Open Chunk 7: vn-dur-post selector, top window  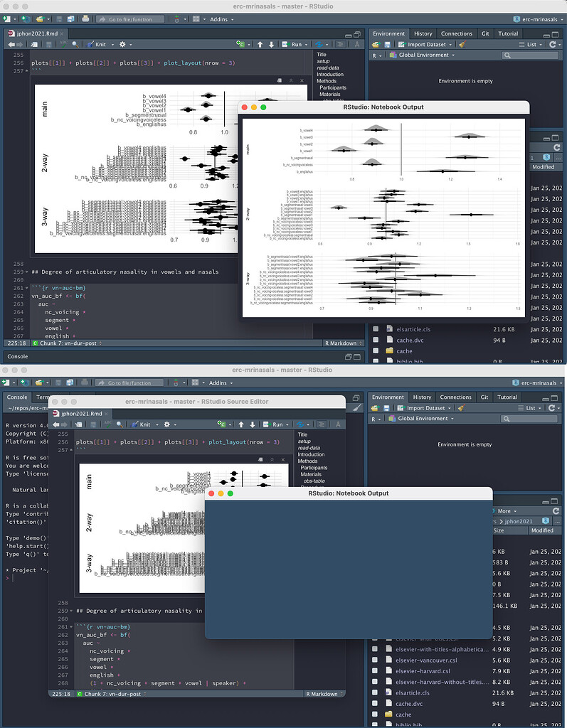(x=68, y=343)
